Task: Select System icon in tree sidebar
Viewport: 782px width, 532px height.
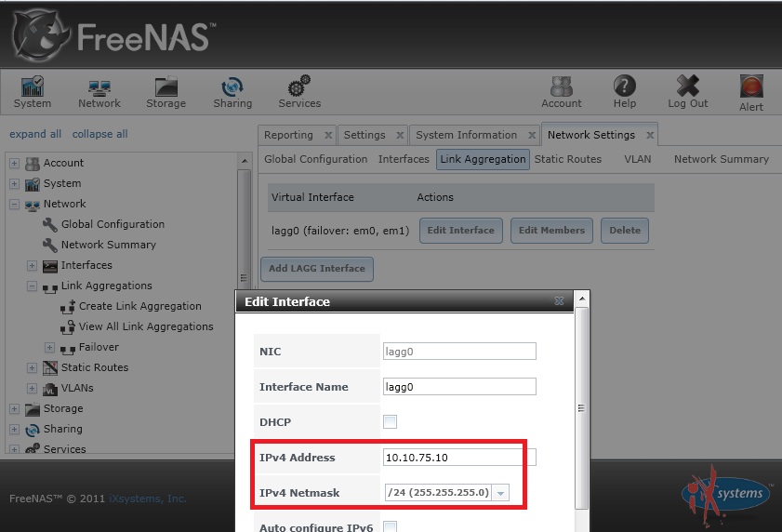Action: coord(33,183)
